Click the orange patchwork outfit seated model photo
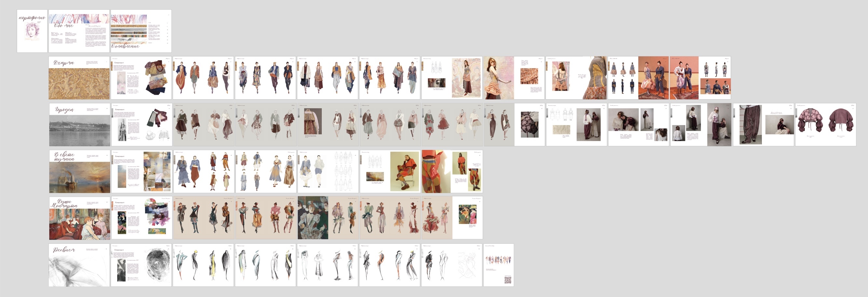This screenshot has height=297, width=868. coord(405,171)
